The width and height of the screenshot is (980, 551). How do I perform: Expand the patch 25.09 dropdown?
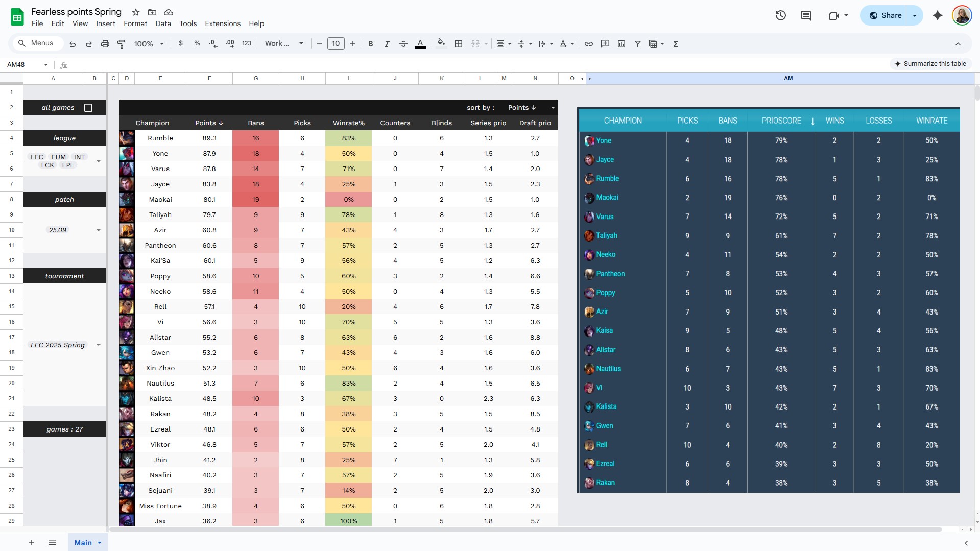coord(99,230)
